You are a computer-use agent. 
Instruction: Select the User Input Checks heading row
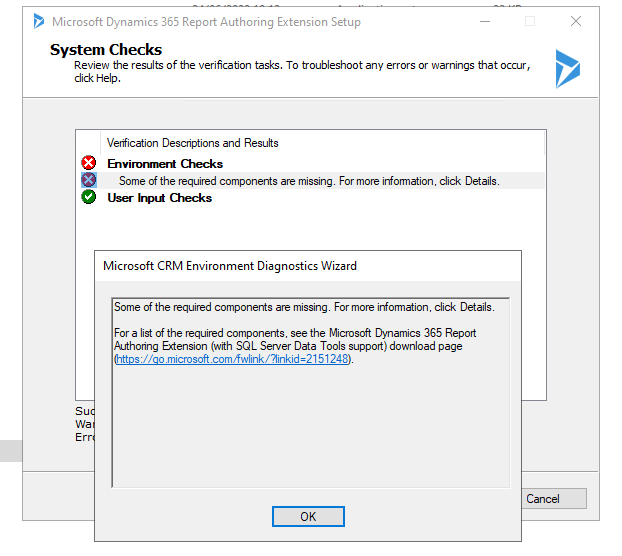click(x=313, y=197)
